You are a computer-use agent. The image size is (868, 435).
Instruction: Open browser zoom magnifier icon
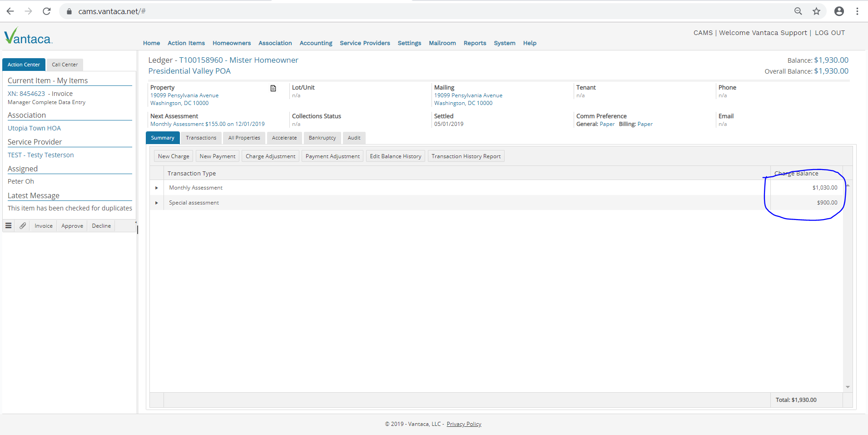[x=798, y=11]
